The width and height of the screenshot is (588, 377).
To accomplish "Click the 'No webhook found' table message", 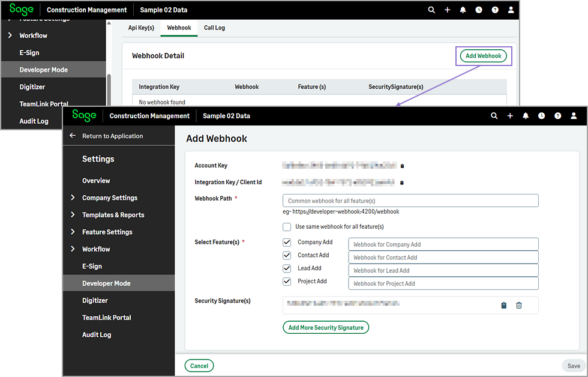I will (162, 102).
